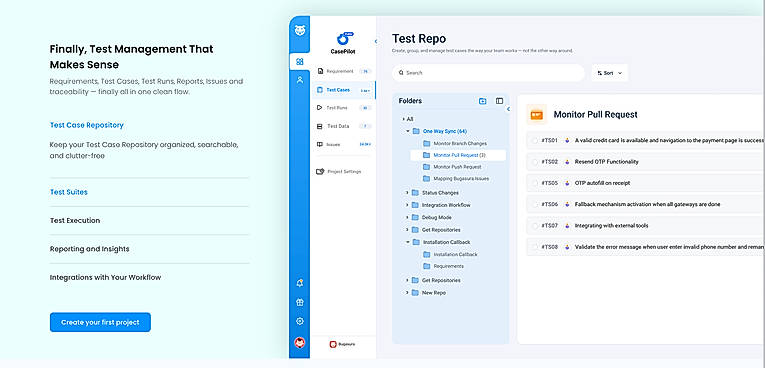The image size is (765, 368).
Task: Click the red user avatar at the sidebar bottom
Action: [x=300, y=343]
